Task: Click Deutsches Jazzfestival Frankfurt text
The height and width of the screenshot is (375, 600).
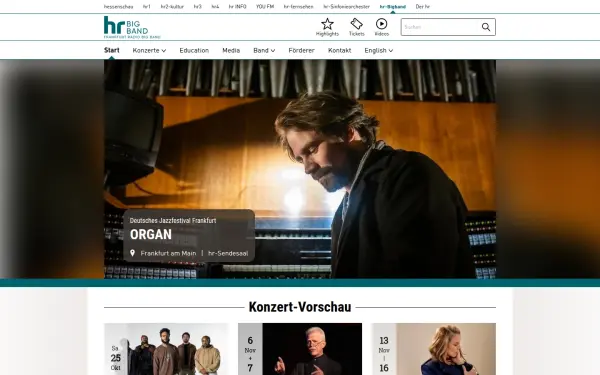Action: [x=173, y=220]
